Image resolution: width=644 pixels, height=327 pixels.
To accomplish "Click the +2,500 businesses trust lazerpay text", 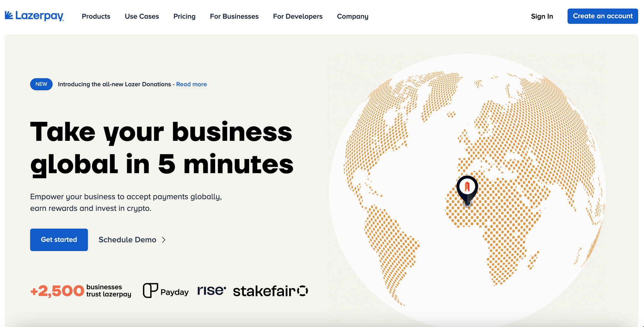I will tap(80, 290).
